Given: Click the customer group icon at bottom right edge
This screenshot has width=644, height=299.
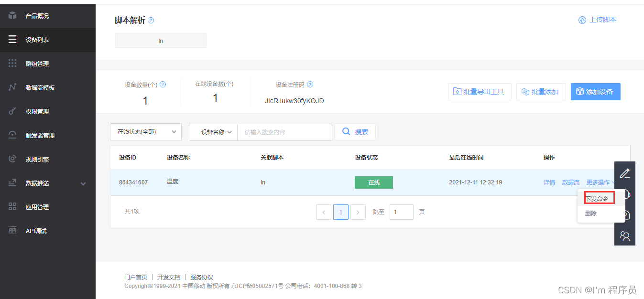Looking at the screenshot, I should point(625,235).
